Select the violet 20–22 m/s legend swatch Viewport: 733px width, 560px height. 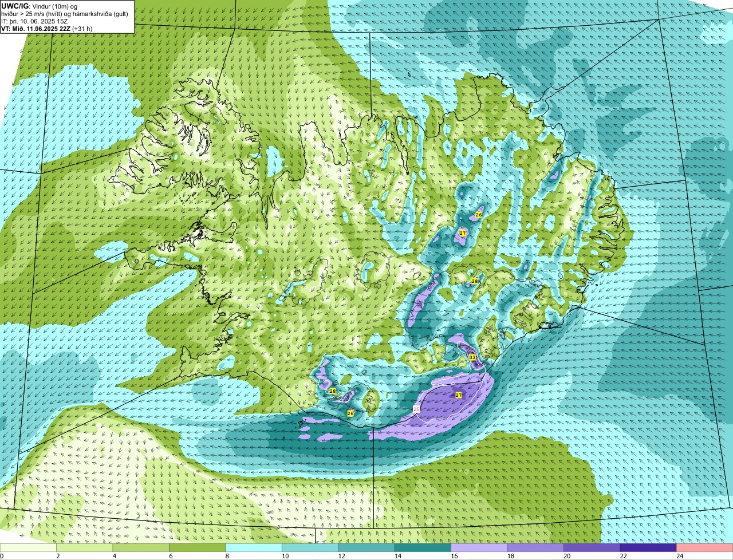(x=592, y=547)
